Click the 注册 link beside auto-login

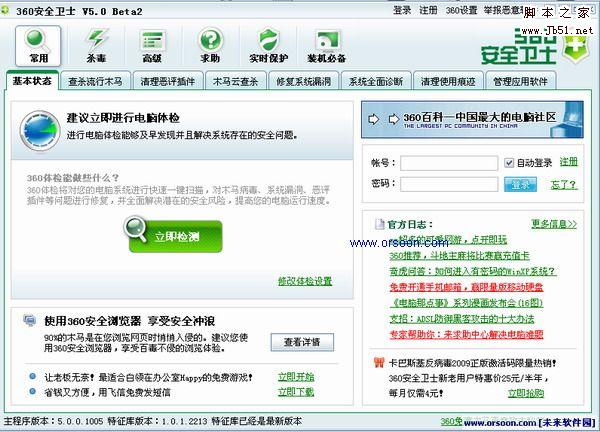tap(568, 162)
